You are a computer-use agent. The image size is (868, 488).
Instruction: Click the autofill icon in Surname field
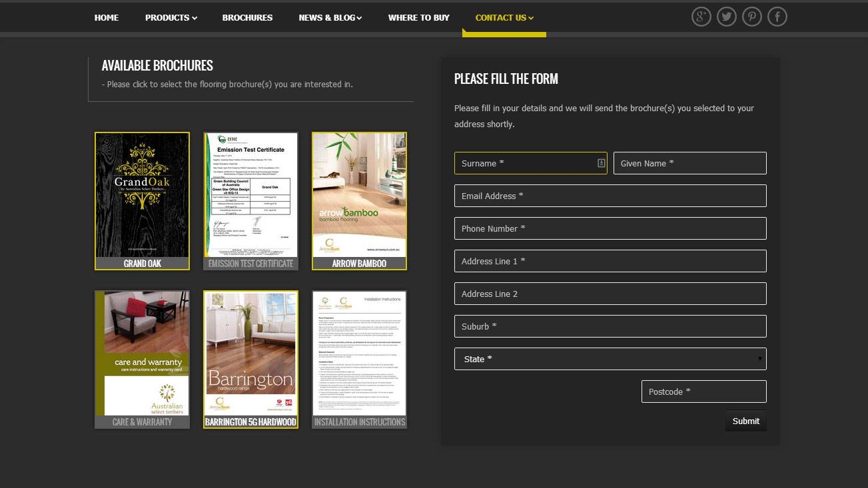[601, 163]
